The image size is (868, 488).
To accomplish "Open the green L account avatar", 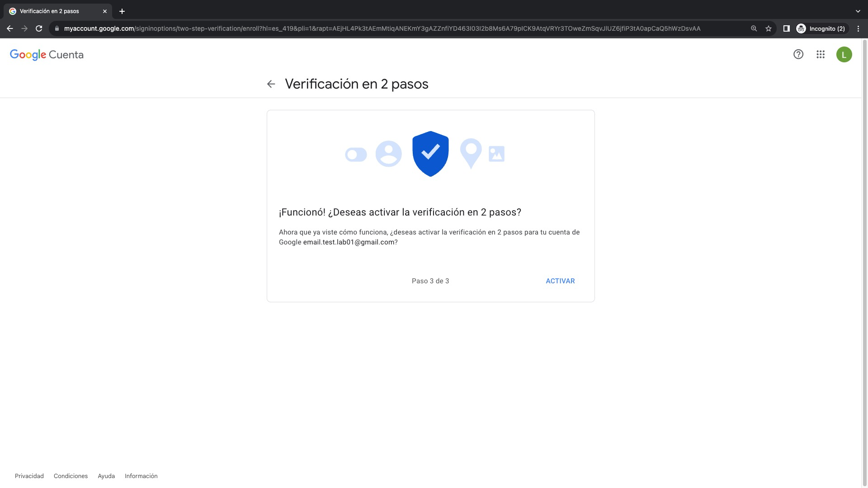I will point(844,55).
